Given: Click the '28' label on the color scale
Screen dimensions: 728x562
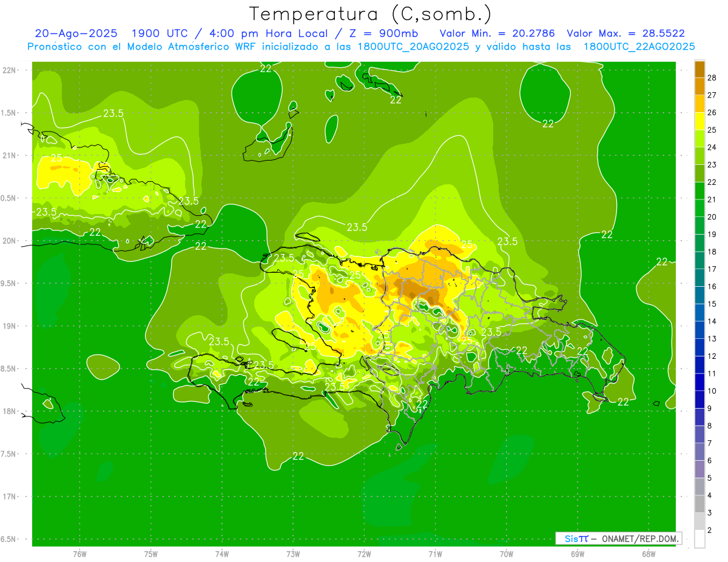Looking at the screenshot, I should [x=712, y=78].
